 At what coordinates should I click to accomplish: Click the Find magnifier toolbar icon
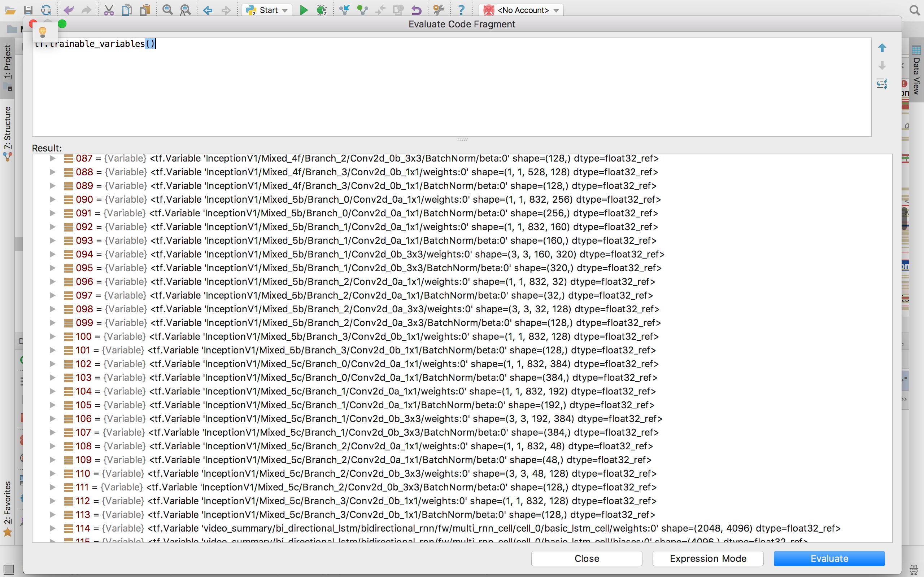pos(167,10)
